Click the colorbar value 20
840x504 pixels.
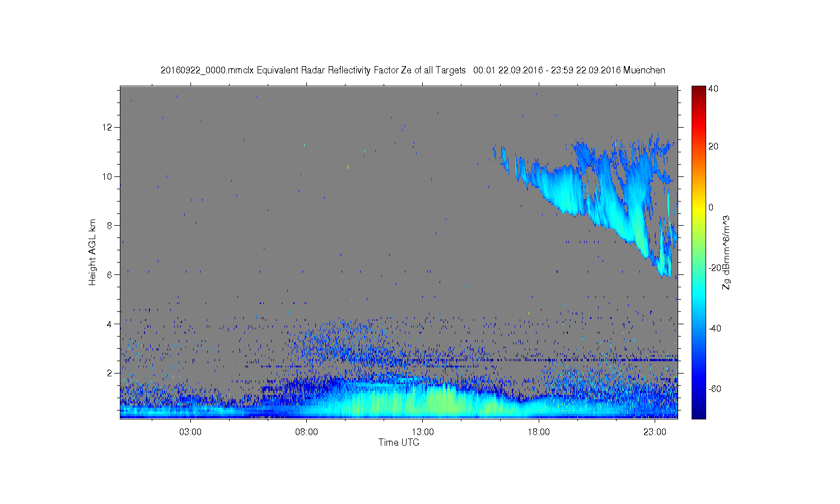click(713, 147)
